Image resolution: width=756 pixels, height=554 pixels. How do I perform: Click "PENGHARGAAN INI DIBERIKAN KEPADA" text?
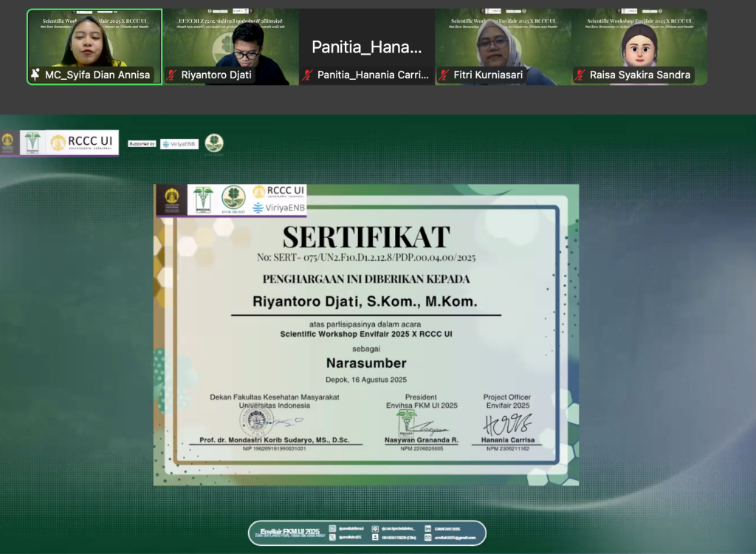click(x=366, y=279)
